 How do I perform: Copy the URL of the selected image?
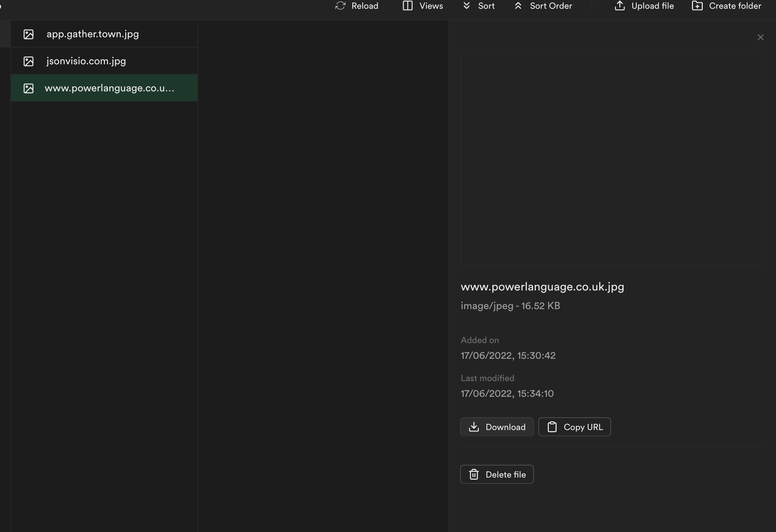pyautogui.click(x=574, y=427)
